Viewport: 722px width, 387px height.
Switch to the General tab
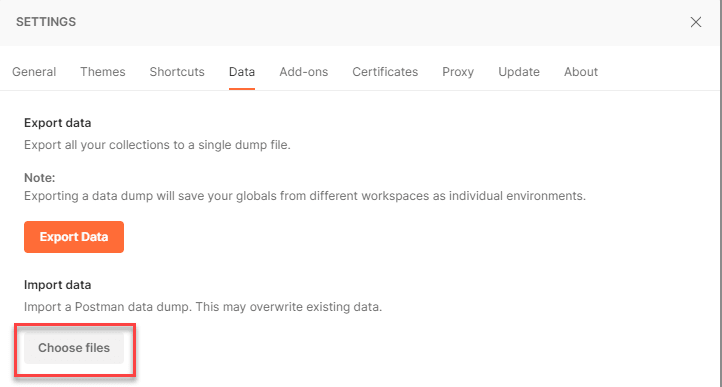pos(34,72)
